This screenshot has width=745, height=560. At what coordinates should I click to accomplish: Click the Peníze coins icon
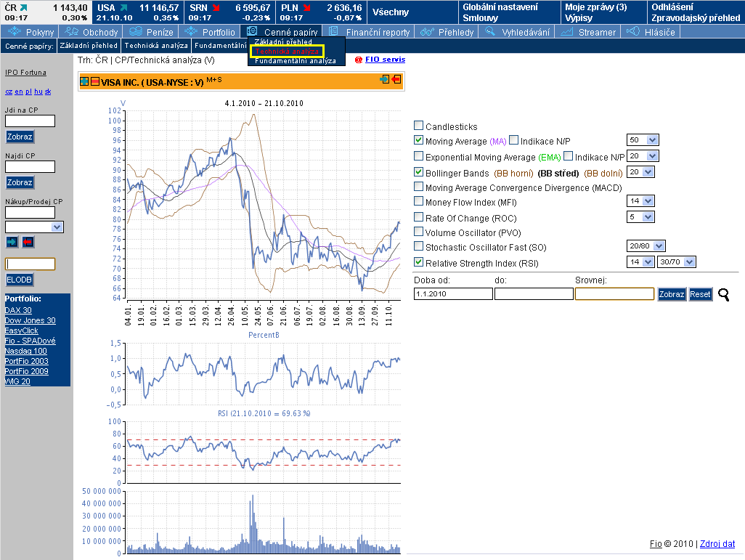pos(136,31)
